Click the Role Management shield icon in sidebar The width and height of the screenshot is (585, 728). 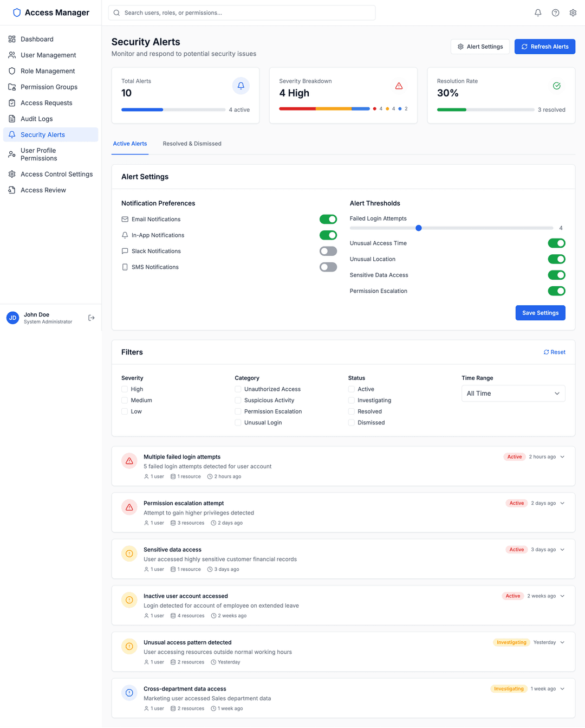pyautogui.click(x=11, y=71)
